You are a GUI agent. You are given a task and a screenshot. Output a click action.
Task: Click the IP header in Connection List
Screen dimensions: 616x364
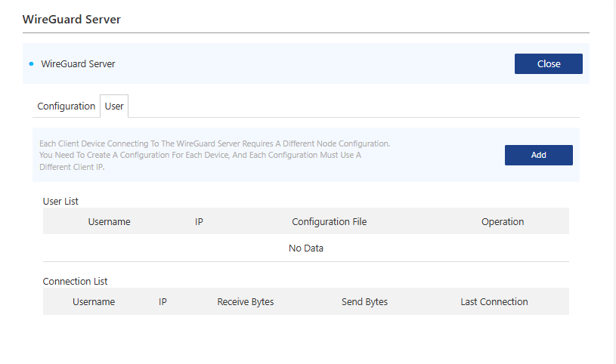163,301
